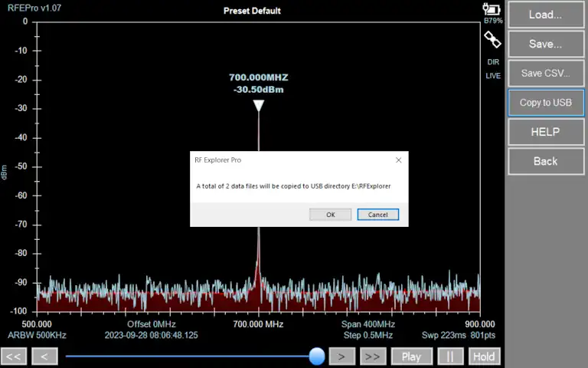Open the Load... menu option

(545, 15)
